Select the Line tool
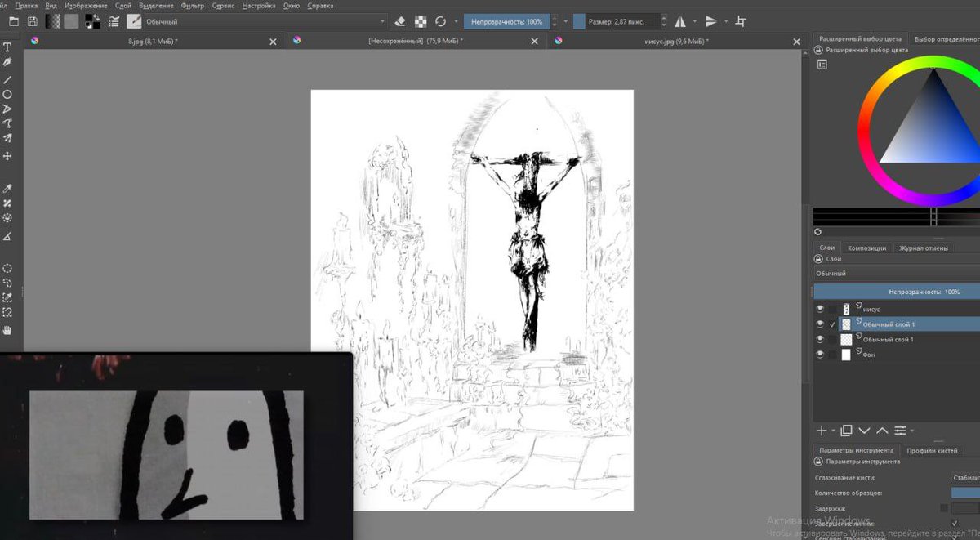 click(x=7, y=79)
